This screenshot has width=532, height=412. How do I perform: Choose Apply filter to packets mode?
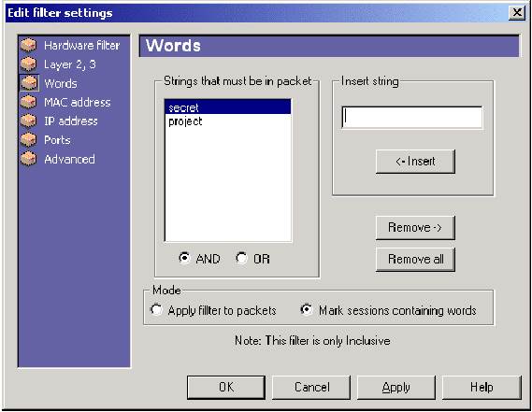pos(156,309)
